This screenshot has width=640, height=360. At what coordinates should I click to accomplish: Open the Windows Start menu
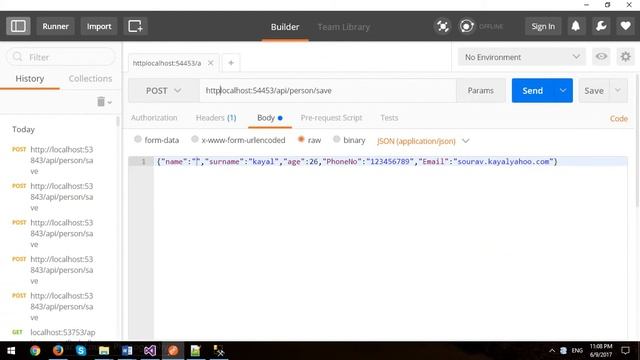click(x=11, y=351)
